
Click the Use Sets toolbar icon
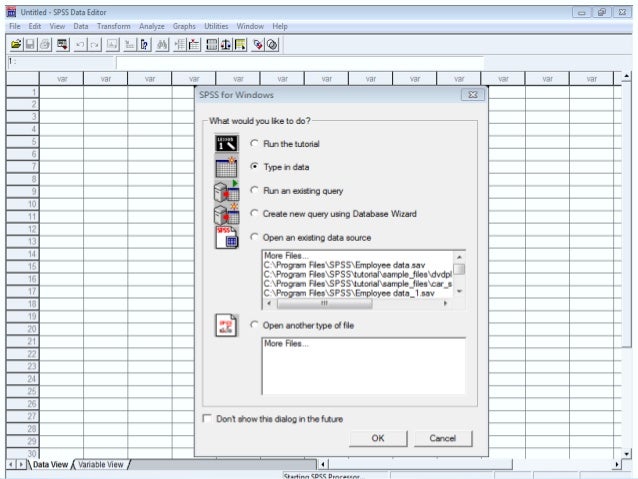(x=272, y=44)
